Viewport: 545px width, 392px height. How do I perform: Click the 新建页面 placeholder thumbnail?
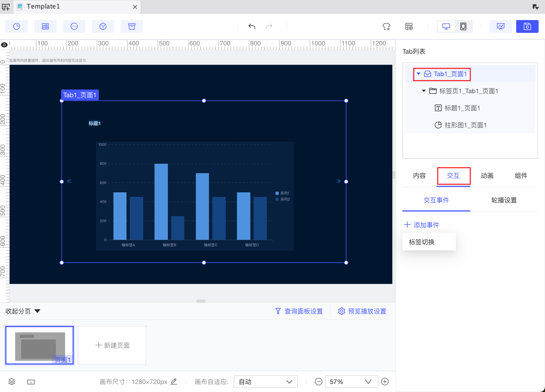(x=112, y=345)
